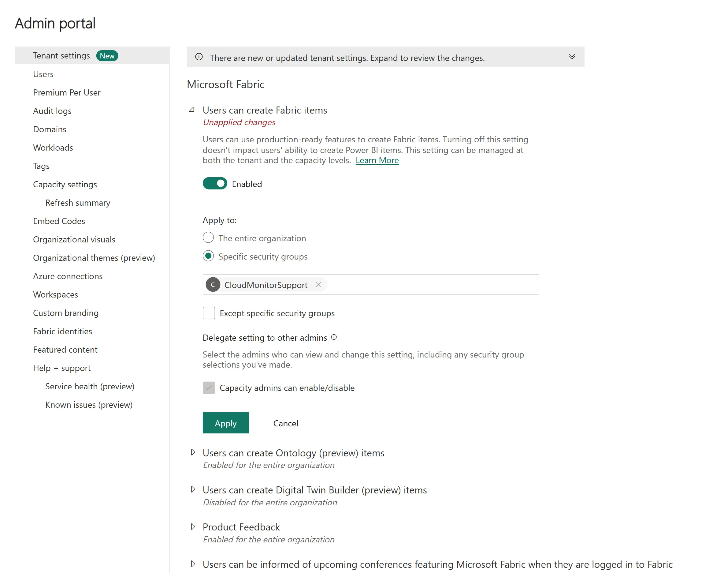This screenshot has width=728, height=573.
Task: Navigate to Workspaces
Action: click(x=55, y=294)
